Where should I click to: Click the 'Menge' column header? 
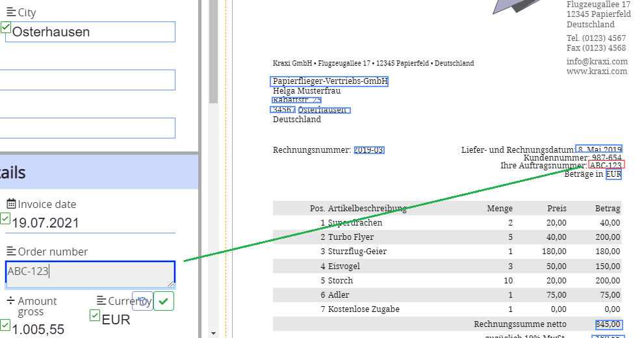click(x=500, y=208)
